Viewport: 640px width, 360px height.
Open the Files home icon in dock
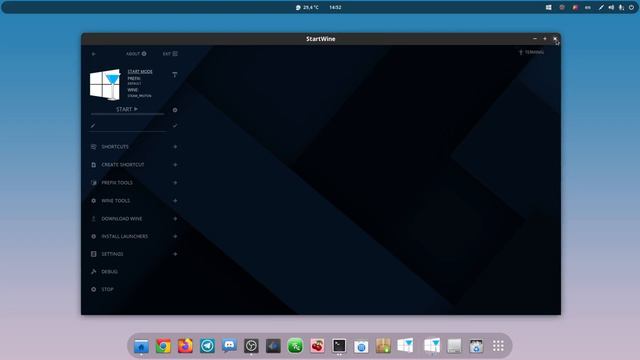pyautogui.click(x=141, y=346)
